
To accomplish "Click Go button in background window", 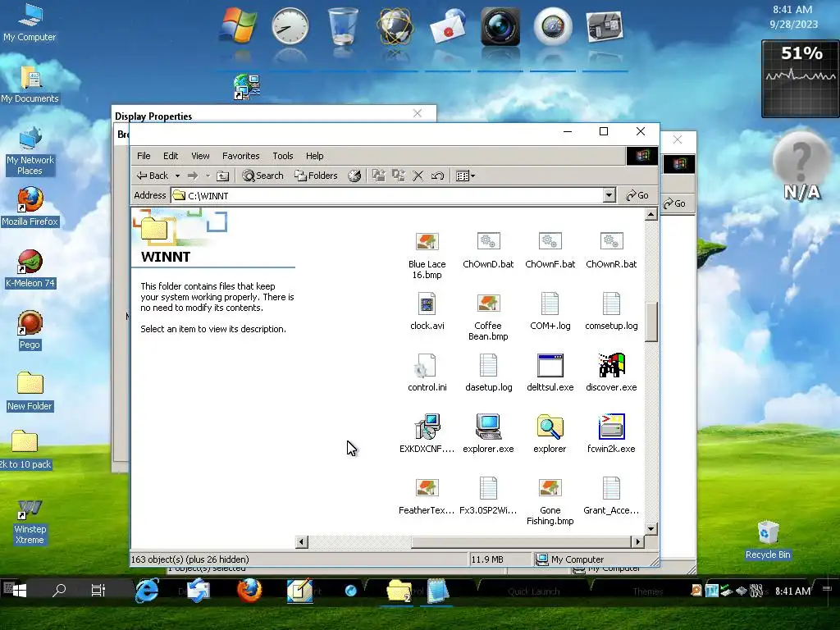I will 675,203.
